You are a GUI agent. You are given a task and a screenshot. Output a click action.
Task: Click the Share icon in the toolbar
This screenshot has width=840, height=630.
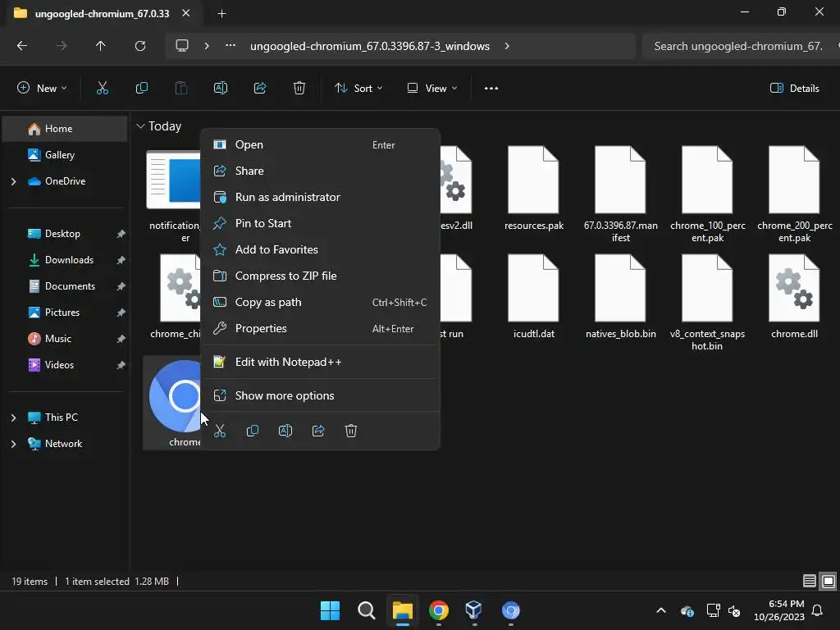[260, 89]
